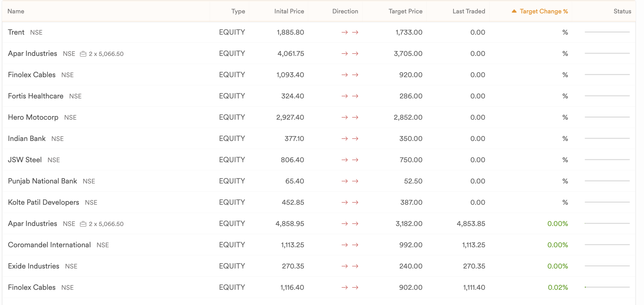Sort table by Type column header
The height and width of the screenshot is (305, 644).
(238, 11)
